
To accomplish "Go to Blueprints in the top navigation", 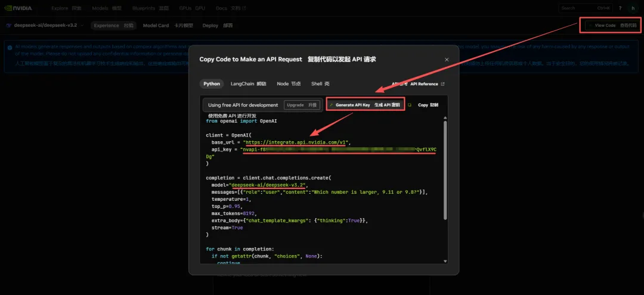I will coord(150,8).
